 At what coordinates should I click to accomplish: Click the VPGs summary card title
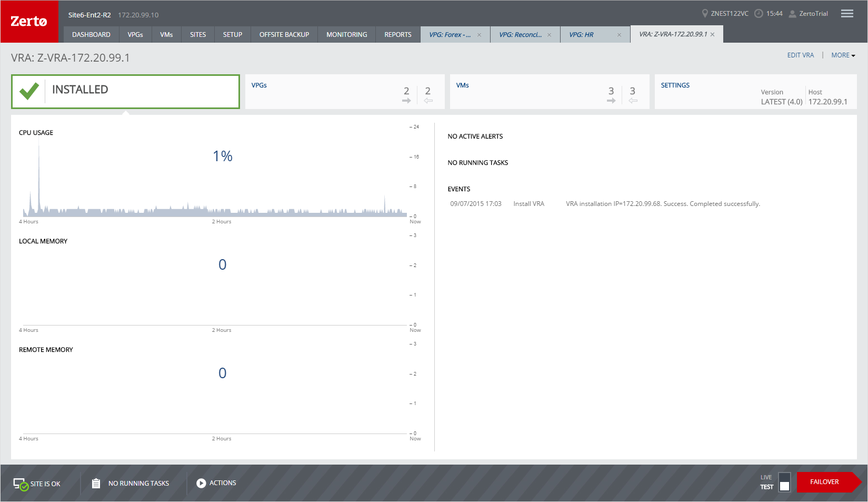[x=259, y=85]
